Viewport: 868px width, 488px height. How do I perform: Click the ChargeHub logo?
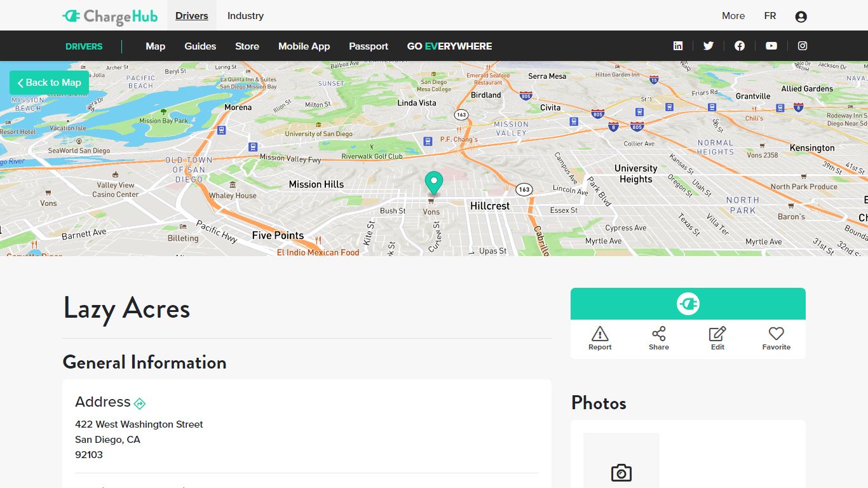[x=110, y=16]
